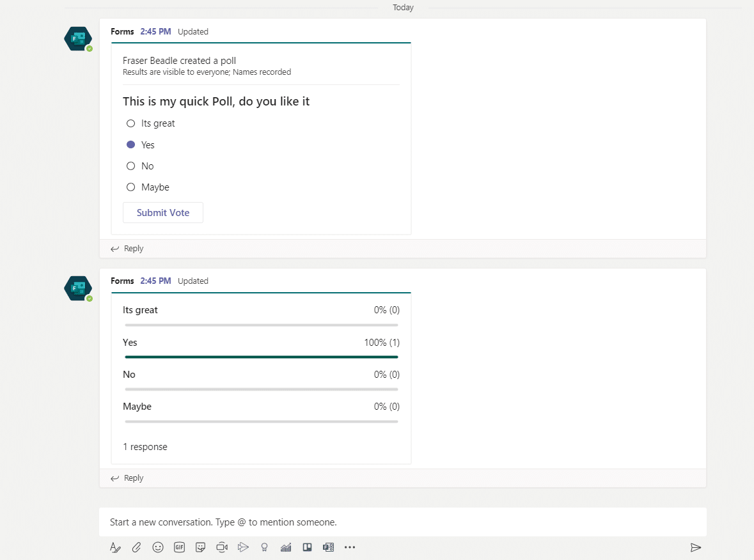The image size is (754, 560).
Task: Open the text Format options icon
Action: coord(115,547)
